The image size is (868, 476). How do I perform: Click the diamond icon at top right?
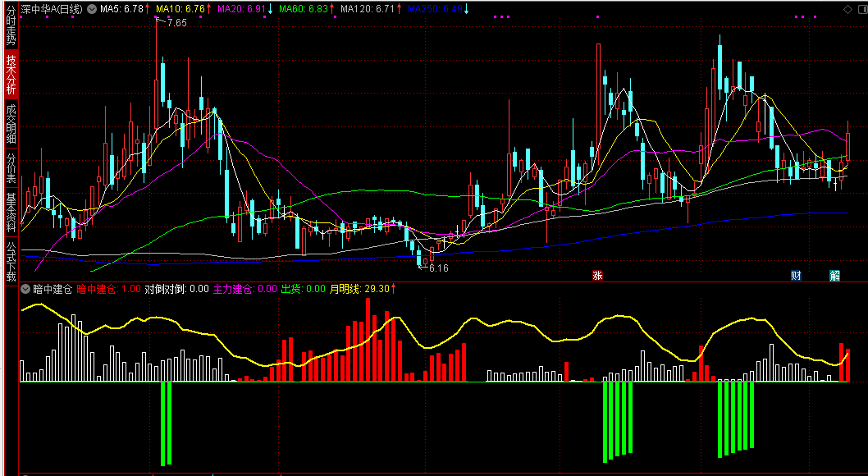(x=847, y=9)
